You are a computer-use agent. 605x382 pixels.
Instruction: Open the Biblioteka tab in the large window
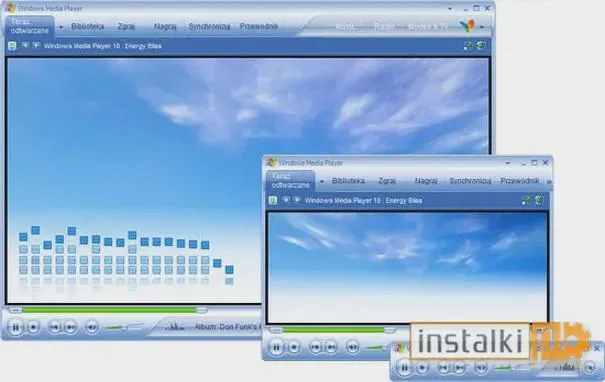click(x=88, y=27)
